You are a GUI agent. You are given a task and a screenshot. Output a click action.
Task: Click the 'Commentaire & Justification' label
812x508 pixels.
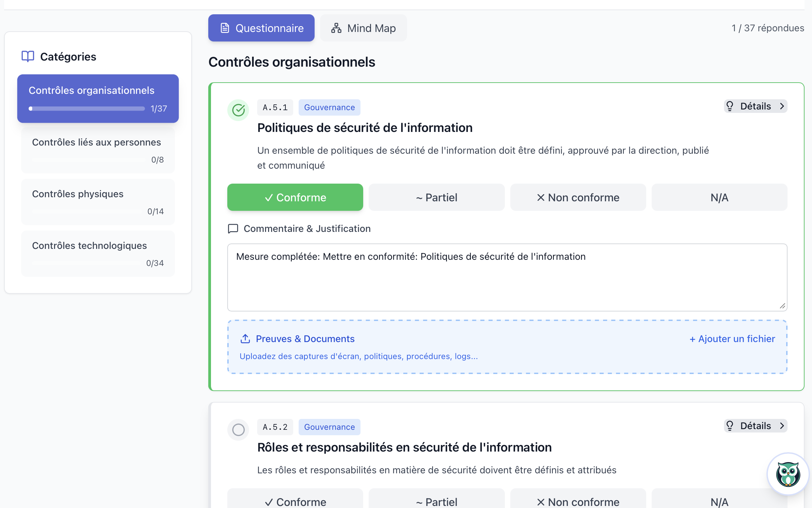point(307,228)
